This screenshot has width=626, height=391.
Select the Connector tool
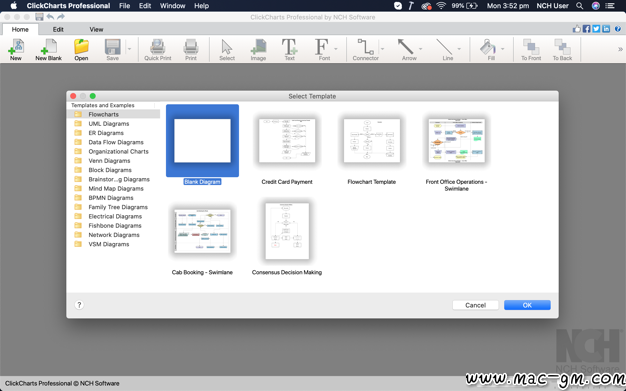click(x=365, y=50)
